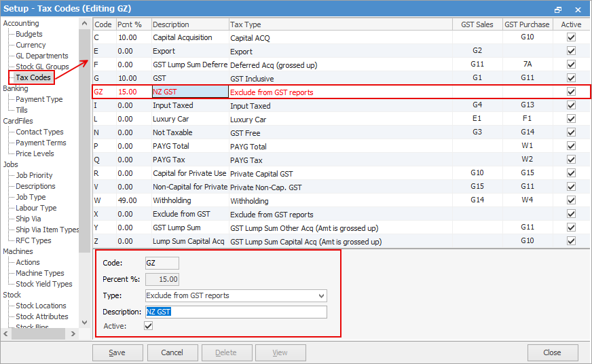Open GL Departments in the tree
592x364 pixels.
42,56
